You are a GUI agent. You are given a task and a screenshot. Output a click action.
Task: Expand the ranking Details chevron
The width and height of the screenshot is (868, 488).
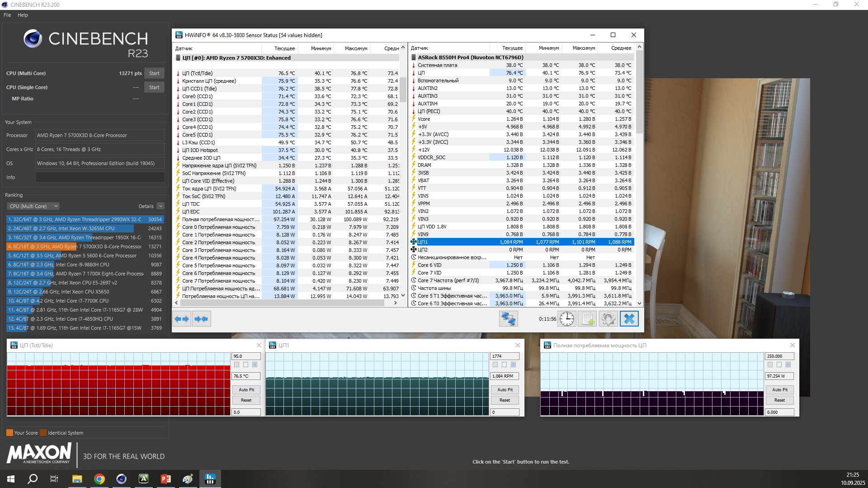click(x=160, y=206)
